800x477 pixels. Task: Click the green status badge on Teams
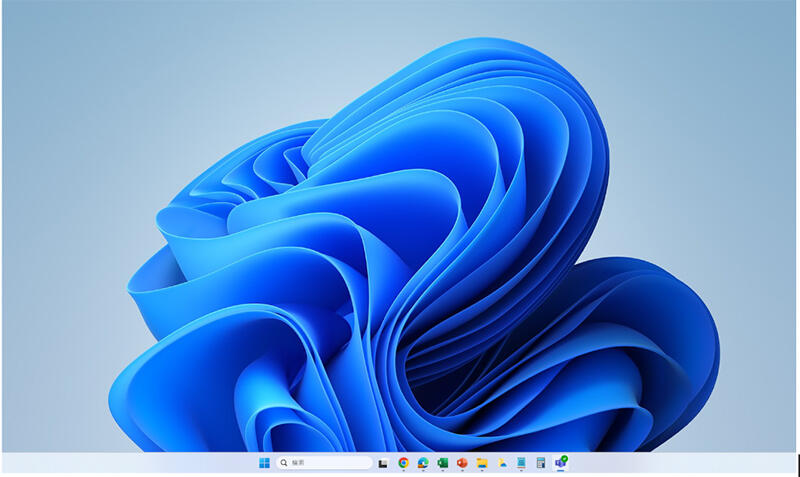tap(565, 458)
